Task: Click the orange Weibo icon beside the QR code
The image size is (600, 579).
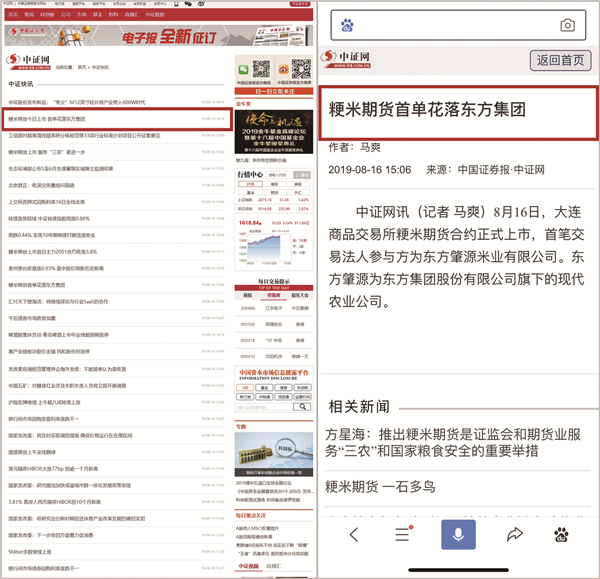Action: pyautogui.click(x=283, y=70)
